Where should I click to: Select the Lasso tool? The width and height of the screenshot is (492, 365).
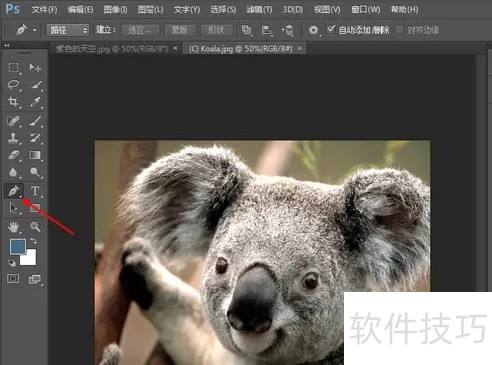(x=13, y=85)
